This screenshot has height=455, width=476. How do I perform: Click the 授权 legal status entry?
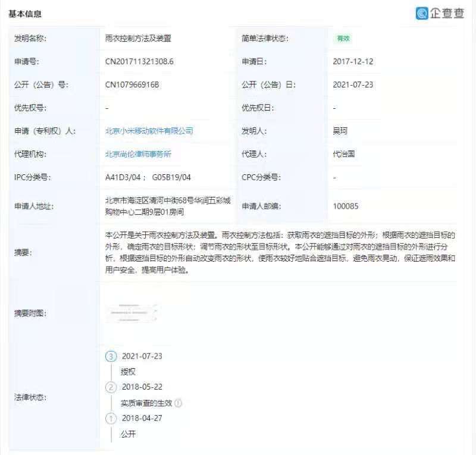[x=128, y=372]
